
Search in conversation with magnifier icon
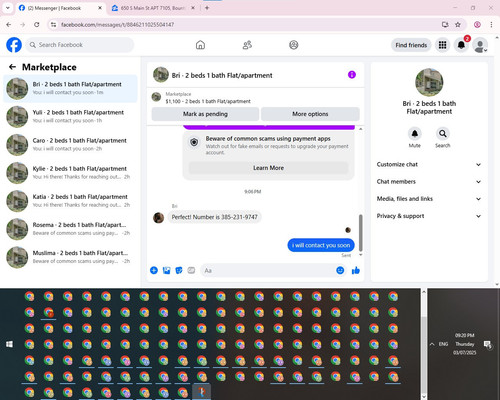(443, 134)
